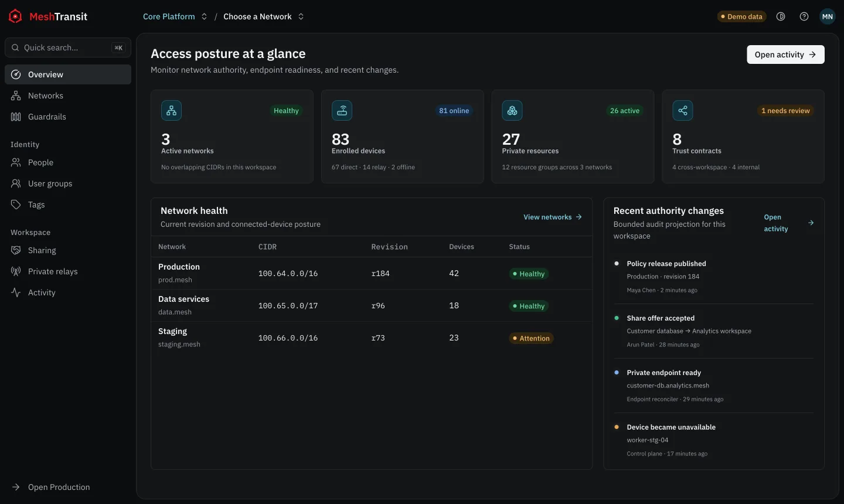Focus the Quick search field
The width and height of the screenshot is (844, 504).
point(68,47)
